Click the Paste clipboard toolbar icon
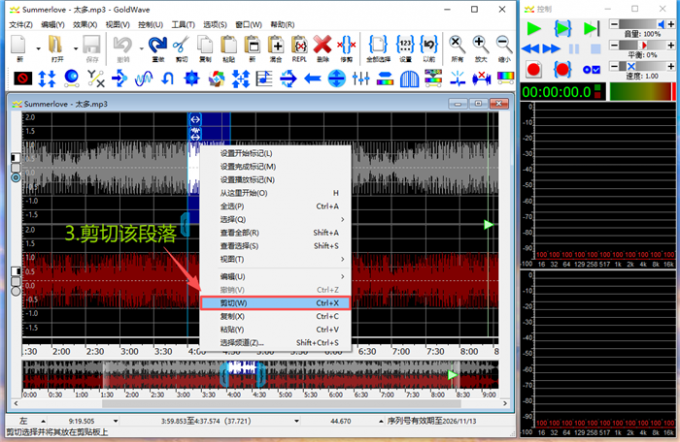 click(x=229, y=45)
